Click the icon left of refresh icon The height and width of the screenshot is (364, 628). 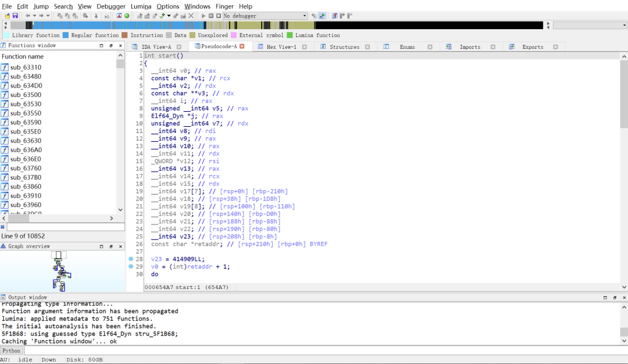click(x=315, y=16)
